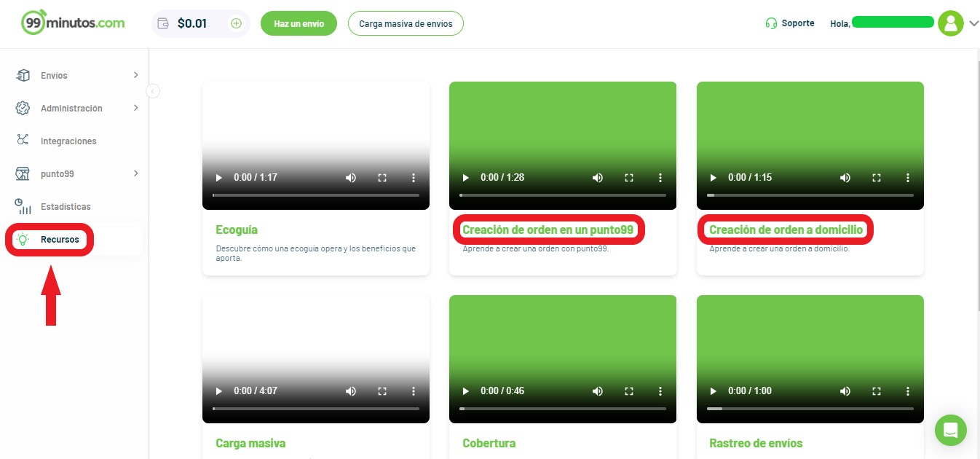The width and height of the screenshot is (980, 459).
Task: Seek on the 1:28 video progress bar
Action: click(x=563, y=195)
